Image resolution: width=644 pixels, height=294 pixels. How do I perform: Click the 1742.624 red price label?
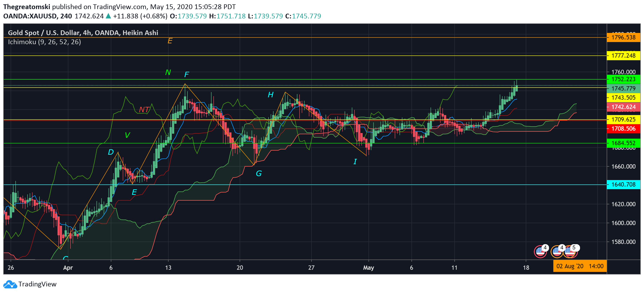point(623,107)
